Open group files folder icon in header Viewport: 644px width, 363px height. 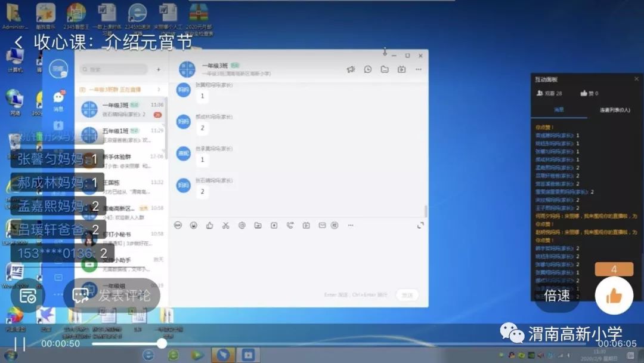coord(385,69)
